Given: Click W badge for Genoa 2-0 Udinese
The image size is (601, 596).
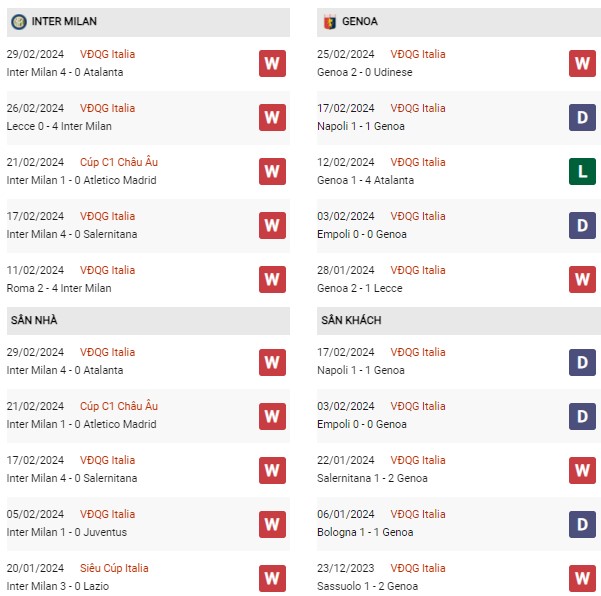Looking at the screenshot, I should click(x=582, y=64).
